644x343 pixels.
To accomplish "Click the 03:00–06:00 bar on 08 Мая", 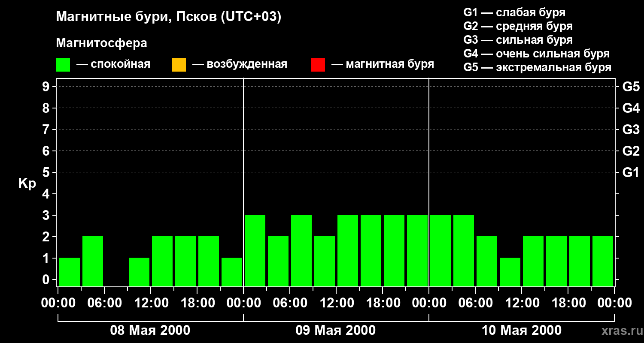I will pos(93,261).
